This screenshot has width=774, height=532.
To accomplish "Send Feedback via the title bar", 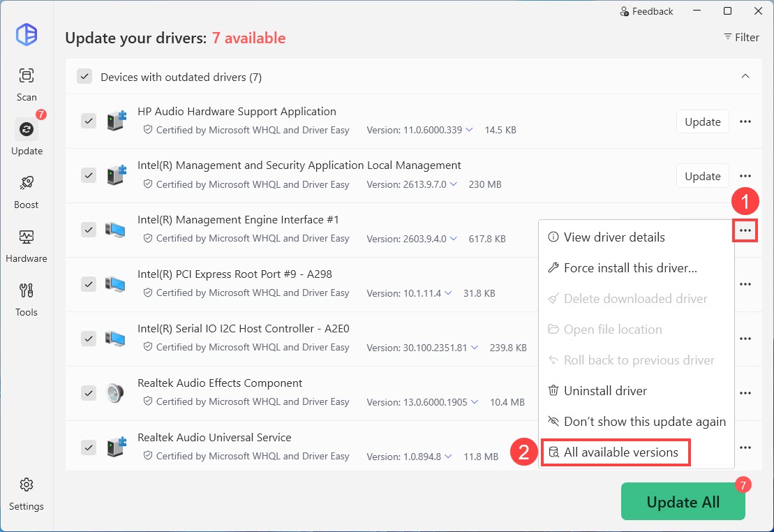I will 646,11.
